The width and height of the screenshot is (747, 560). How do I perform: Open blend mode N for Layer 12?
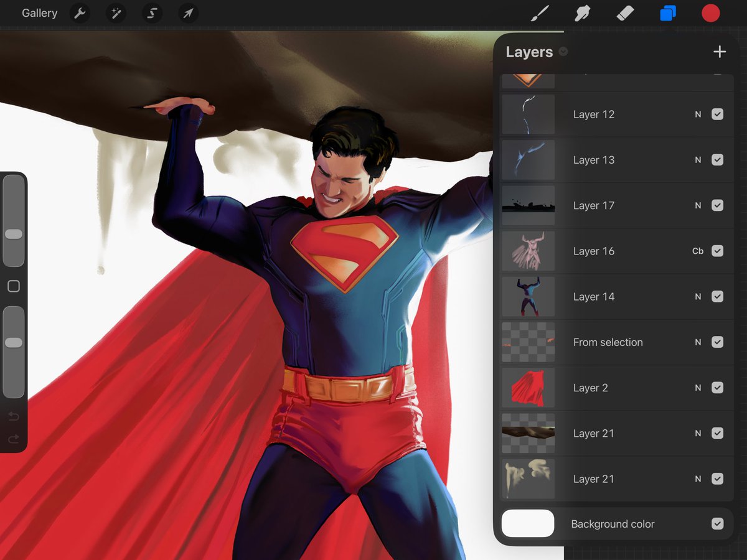click(x=698, y=114)
